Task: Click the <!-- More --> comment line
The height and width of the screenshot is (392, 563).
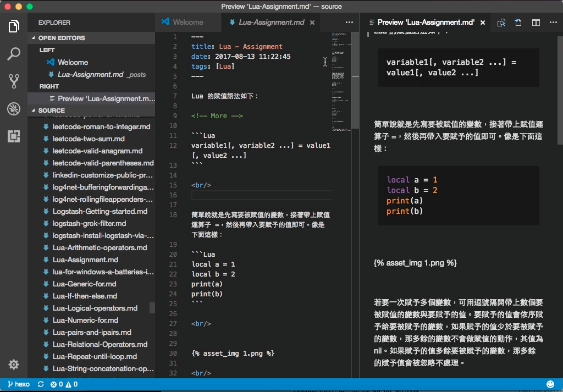Action: [x=217, y=116]
